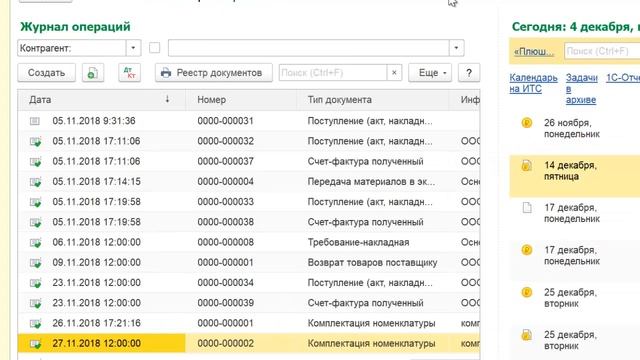The width and height of the screenshot is (640, 360).
Task: Select Комплектация номенклатуры in row 0000-000001 dated 26.11
Action: pos(371,323)
